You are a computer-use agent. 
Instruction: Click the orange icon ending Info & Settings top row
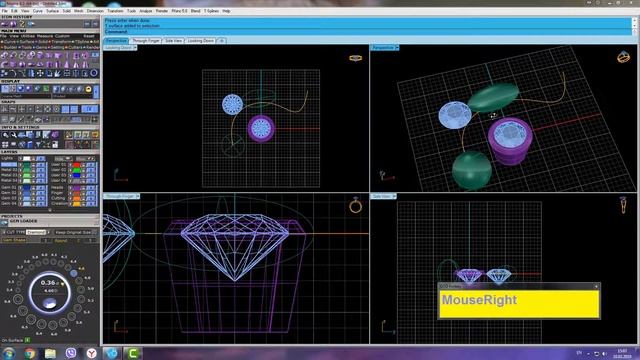[x=95, y=135]
